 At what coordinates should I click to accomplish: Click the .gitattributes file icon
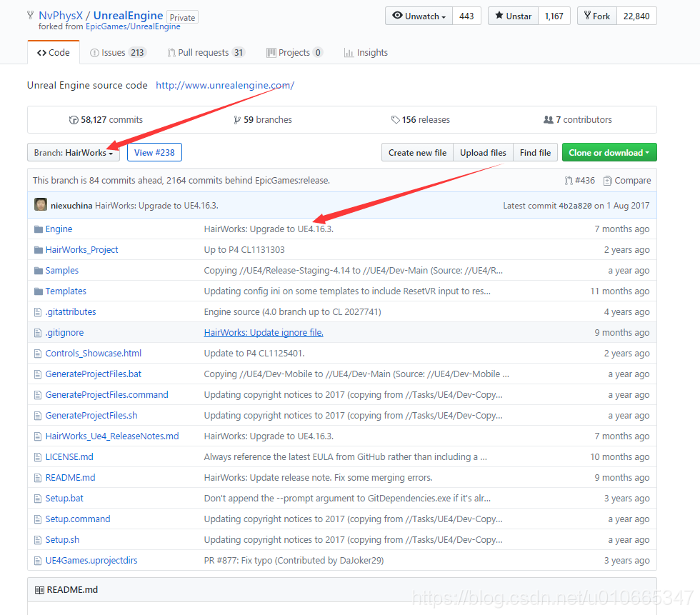38,312
